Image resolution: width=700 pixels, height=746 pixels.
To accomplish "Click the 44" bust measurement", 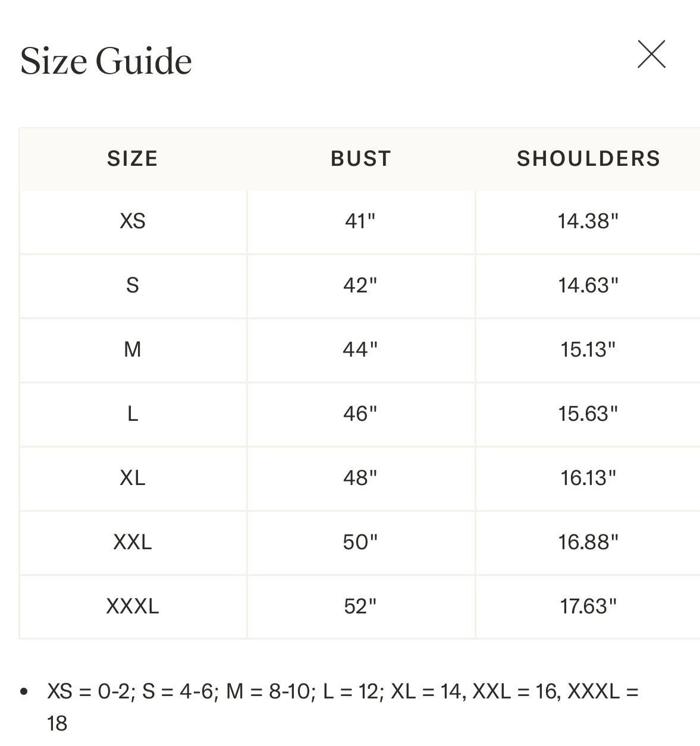I will coord(360,350).
